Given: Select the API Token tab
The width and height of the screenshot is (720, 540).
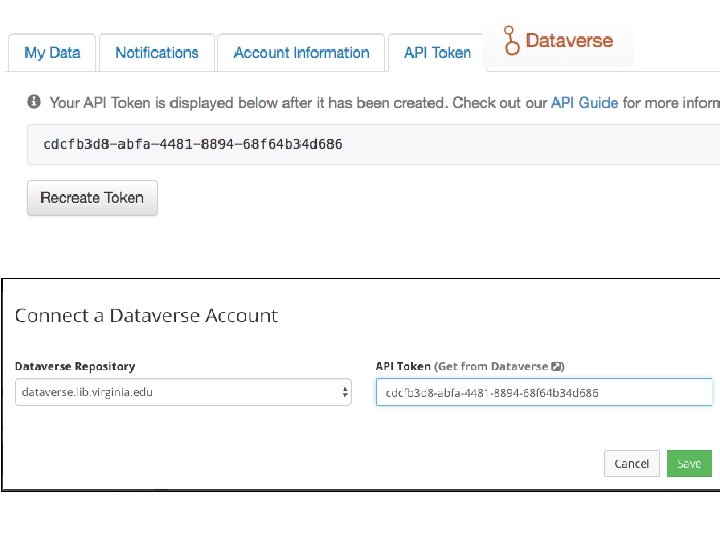Looking at the screenshot, I should (437, 53).
